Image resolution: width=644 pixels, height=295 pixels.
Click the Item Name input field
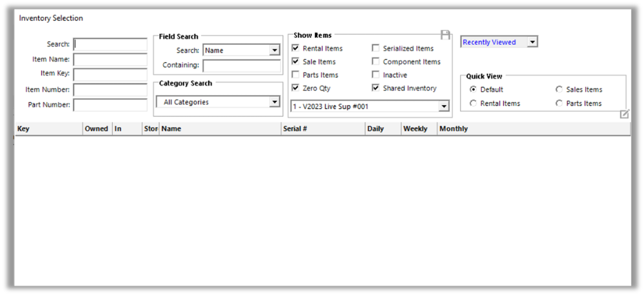[110, 60]
